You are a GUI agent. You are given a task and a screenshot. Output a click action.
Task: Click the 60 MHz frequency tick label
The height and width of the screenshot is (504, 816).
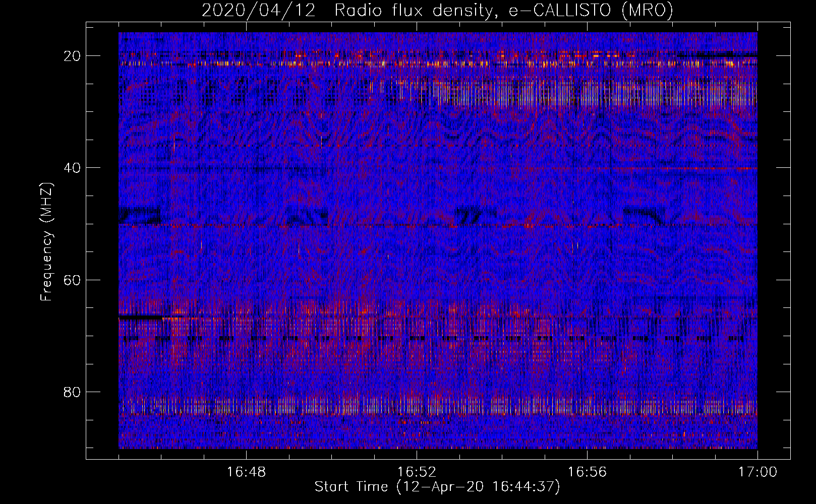[73, 280]
